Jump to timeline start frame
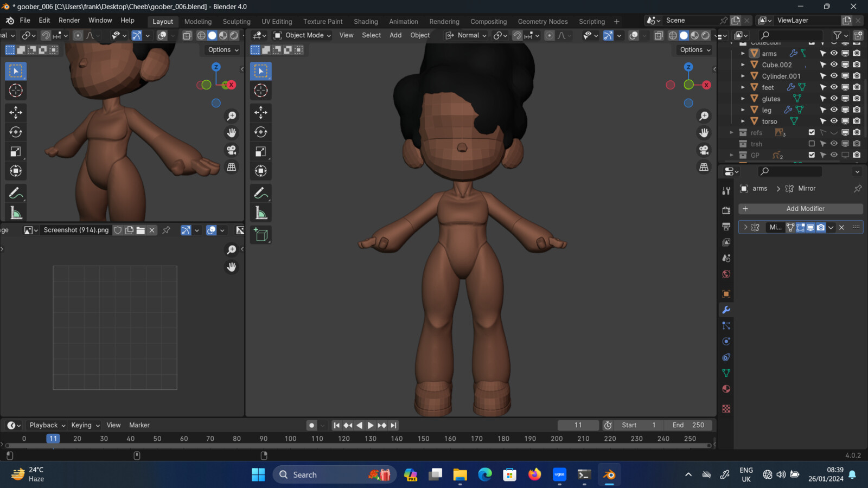This screenshot has width=868, height=488. point(336,426)
